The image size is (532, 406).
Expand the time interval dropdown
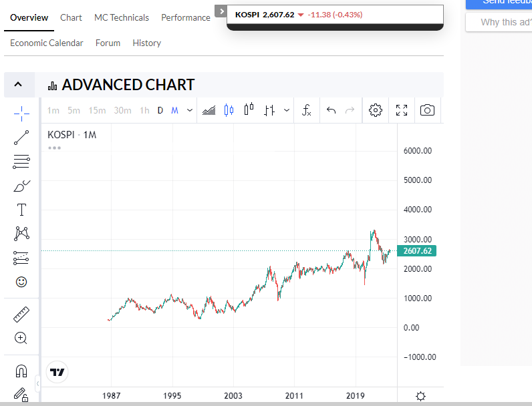click(x=190, y=110)
